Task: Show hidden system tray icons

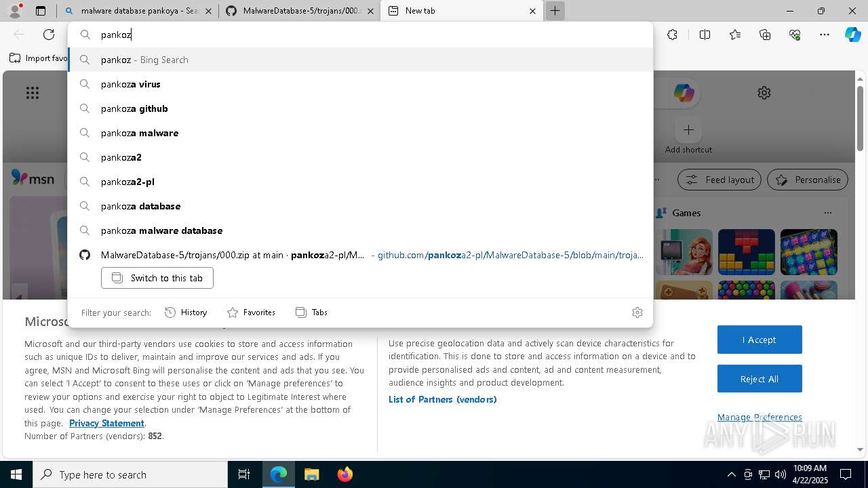Action: coord(731,474)
